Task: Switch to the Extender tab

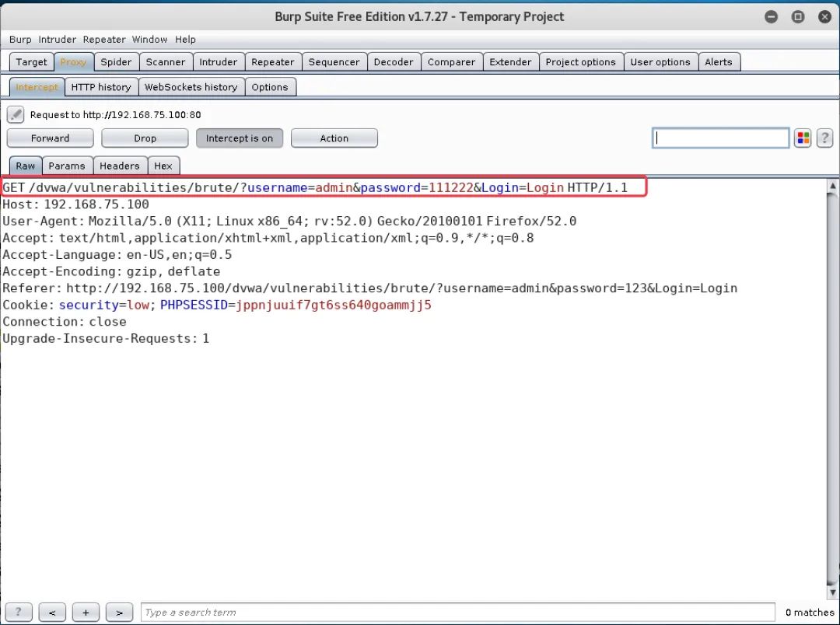Action: 510,61
